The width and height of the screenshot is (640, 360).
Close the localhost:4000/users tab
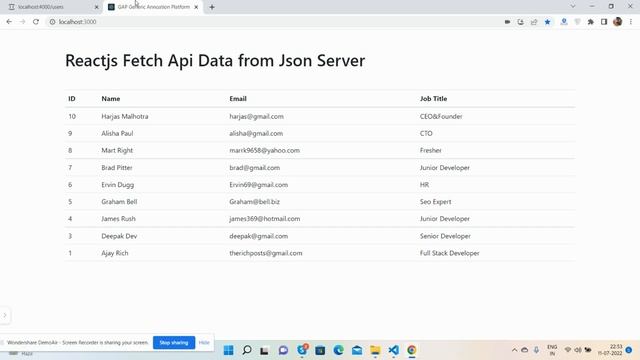(96, 7)
